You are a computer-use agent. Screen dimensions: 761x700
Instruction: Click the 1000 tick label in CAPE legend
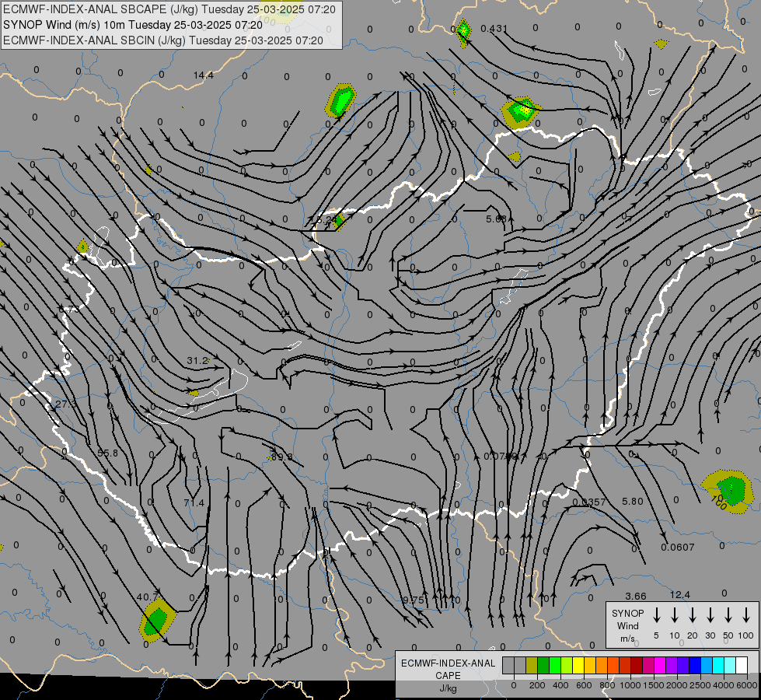pos(630,685)
